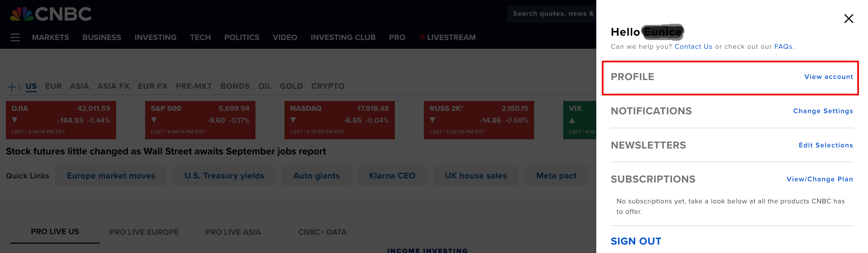Open the hamburger navigation menu

pyautogui.click(x=15, y=37)
